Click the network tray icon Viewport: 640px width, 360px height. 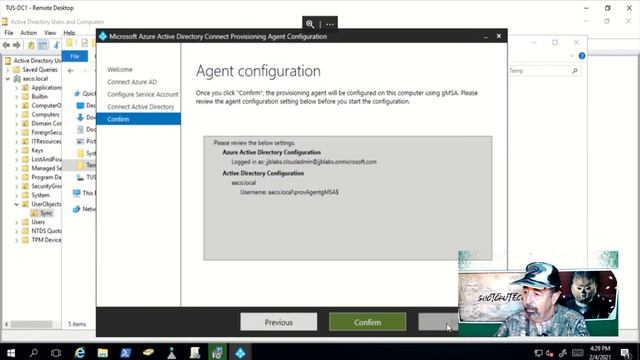(x=538, y=353)
